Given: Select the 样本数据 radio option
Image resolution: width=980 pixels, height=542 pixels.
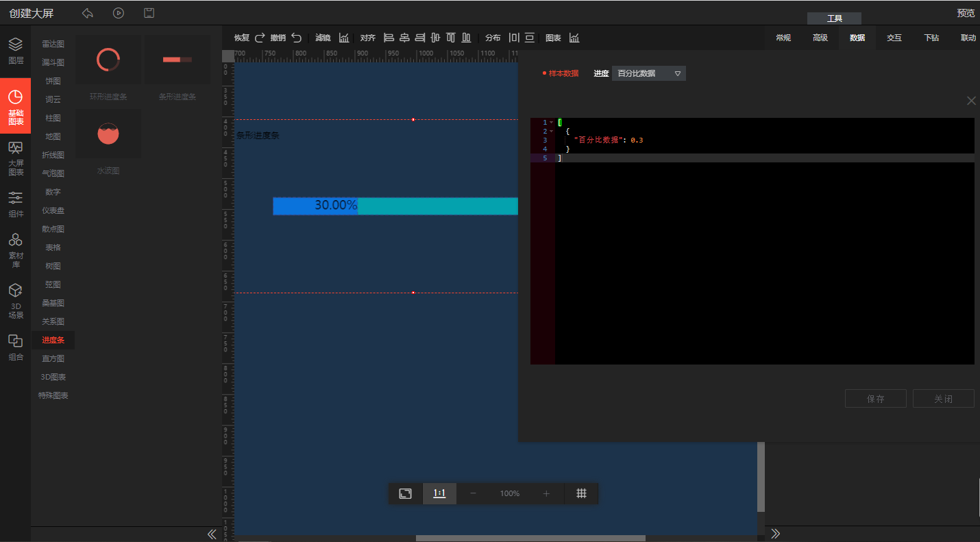Looking at the screenshot, I should [560, 73].
